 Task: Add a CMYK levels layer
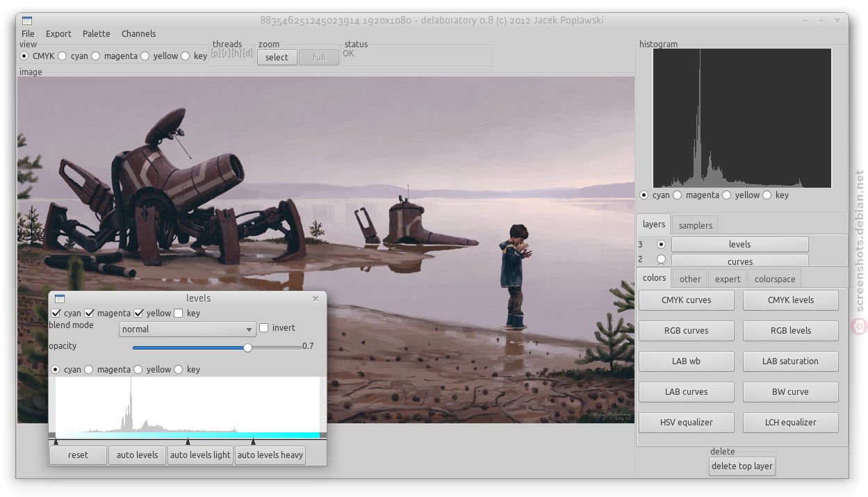tap(791, 300)
